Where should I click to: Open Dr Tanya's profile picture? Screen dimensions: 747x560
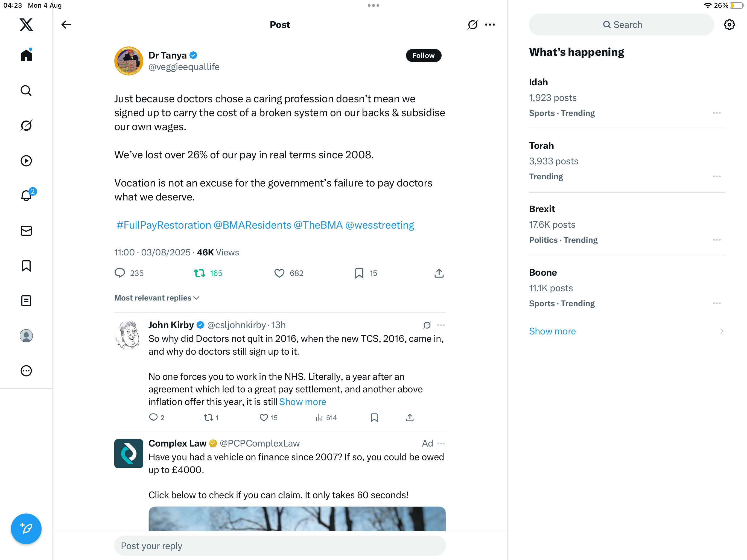pyautogui.click(x=128, y=61)
